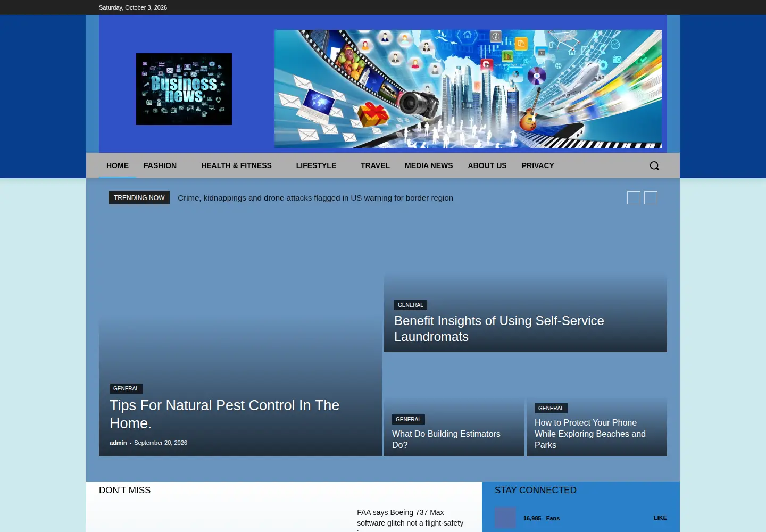Click the Business News logo
Screen dimensions: 766x532
[x=184, y=89]
